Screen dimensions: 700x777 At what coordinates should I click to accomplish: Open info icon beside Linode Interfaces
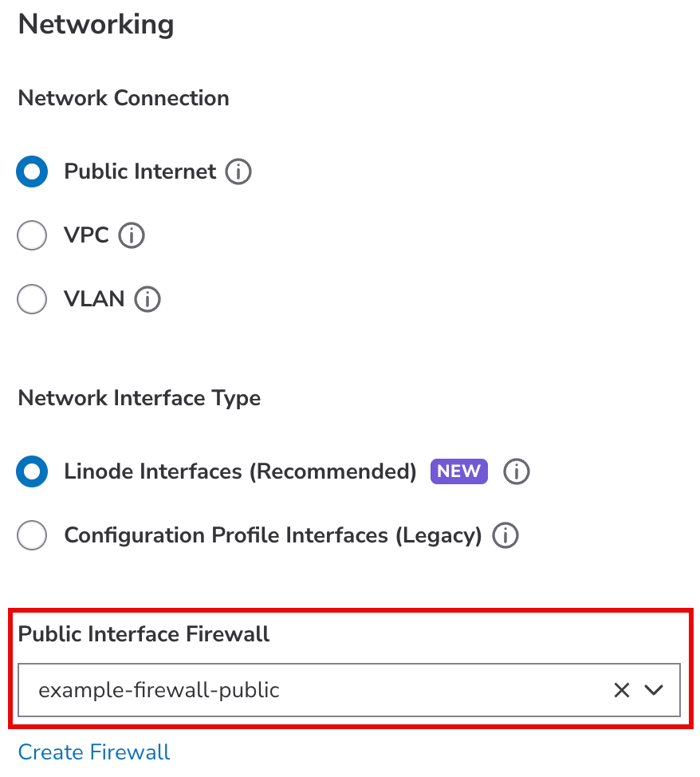coord(516,471)
